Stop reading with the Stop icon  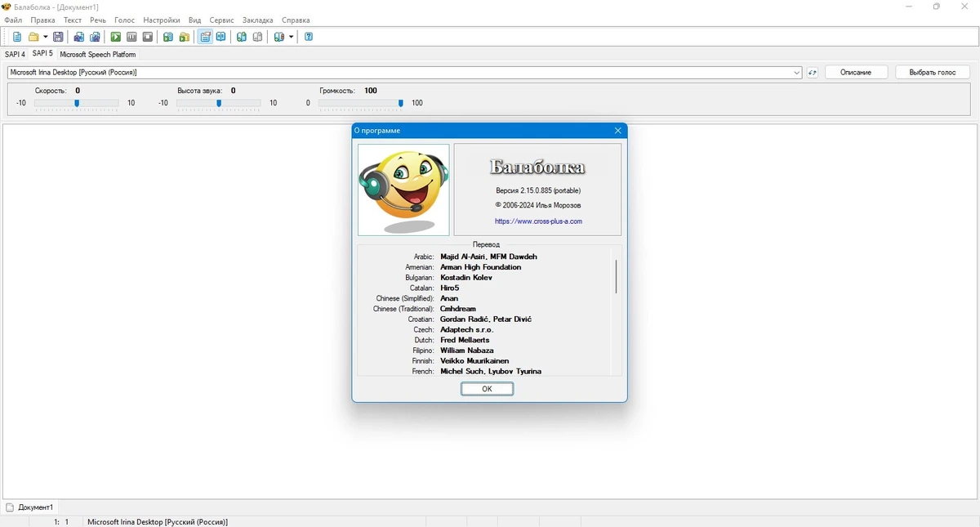pyautogui.click(x=148, y=37)
